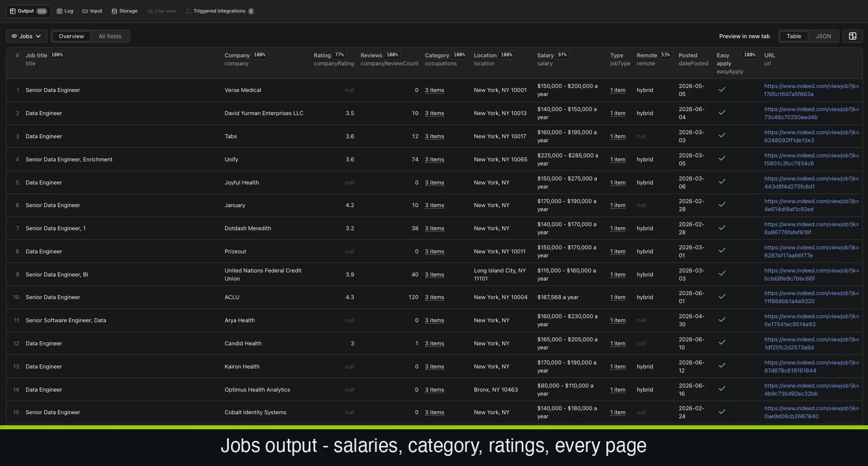Click 'Long Island City, NY 11101' location
The width and height of the screenshot is (868, 466).
[500, 274]
